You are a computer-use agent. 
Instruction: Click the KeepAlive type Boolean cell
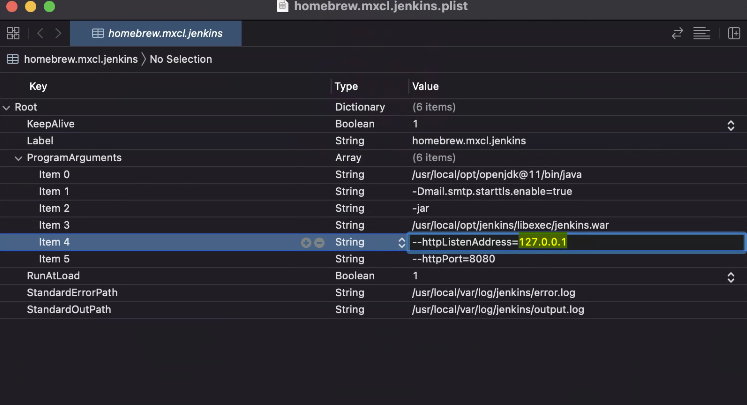click(354, 124)
